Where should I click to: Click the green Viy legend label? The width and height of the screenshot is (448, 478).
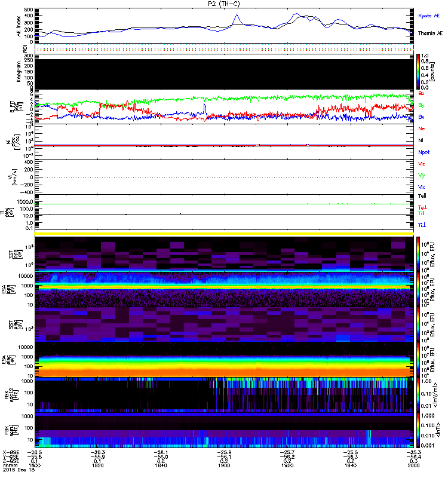point(422,176)
